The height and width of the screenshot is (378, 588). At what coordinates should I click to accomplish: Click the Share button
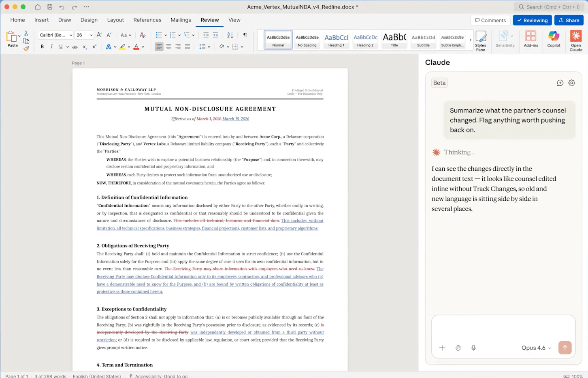click(x=569, y=20)
